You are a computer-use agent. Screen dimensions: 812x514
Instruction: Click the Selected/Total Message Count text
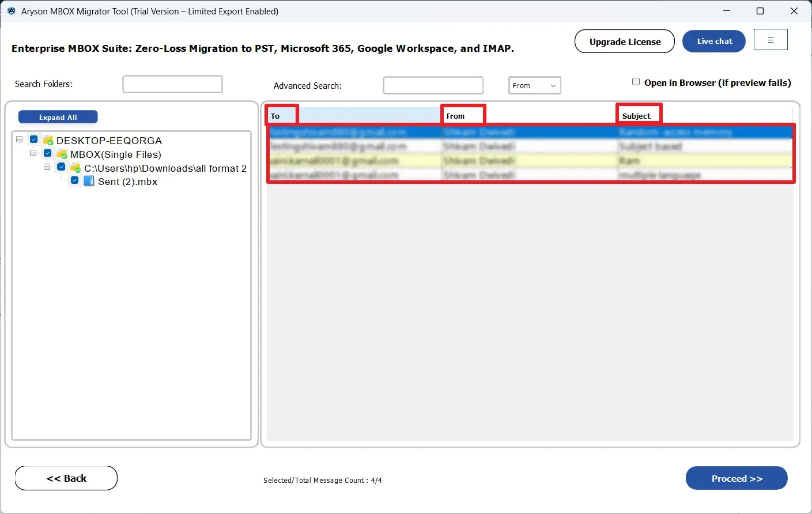[323, 480]
